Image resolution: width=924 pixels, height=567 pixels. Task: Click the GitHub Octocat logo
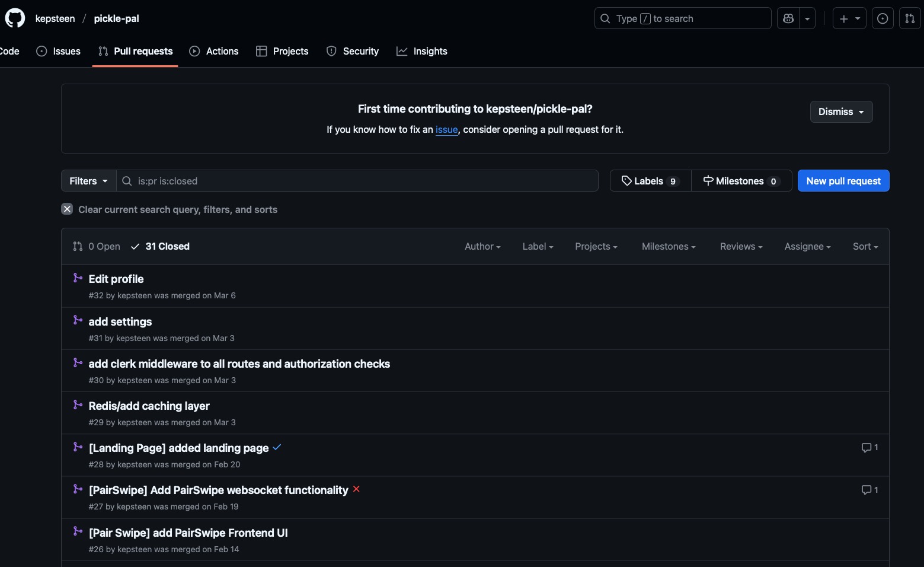[x=14, y=17]
